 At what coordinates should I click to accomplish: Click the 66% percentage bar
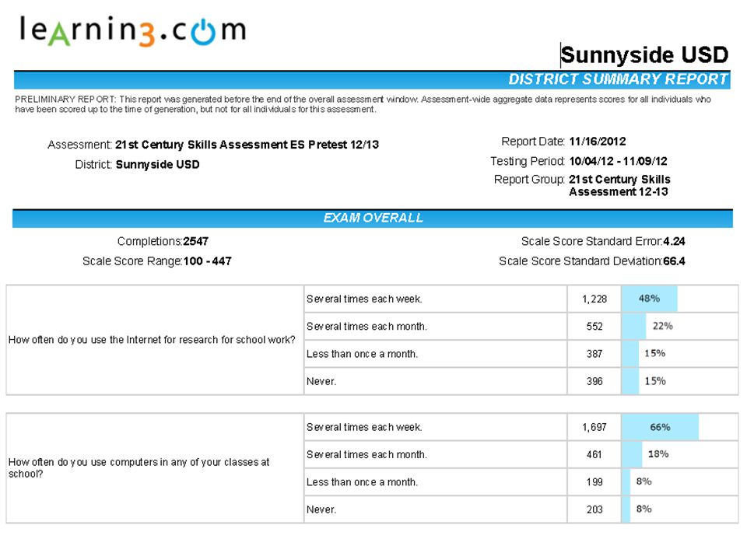tap(660, 427)
